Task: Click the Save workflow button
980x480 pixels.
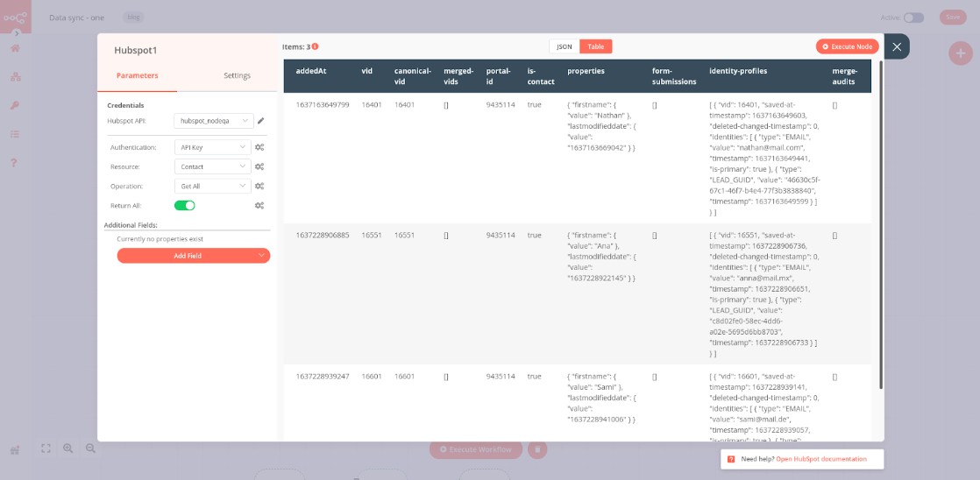Action: [953, 18]
